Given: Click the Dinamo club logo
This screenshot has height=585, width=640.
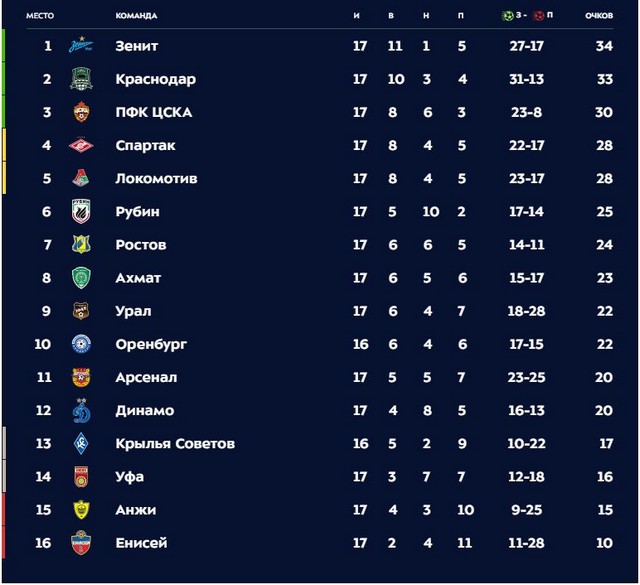Looking at the screenshot, I should point(81,410).
